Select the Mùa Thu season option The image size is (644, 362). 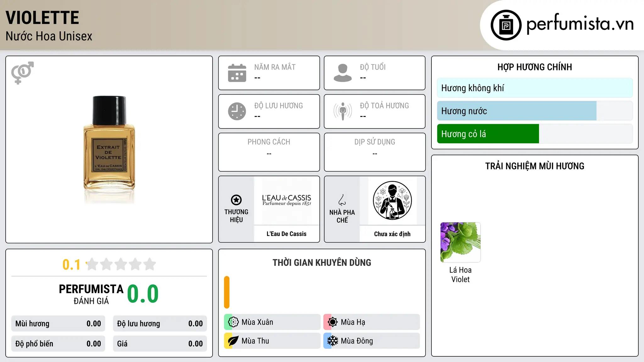point(272,341)
